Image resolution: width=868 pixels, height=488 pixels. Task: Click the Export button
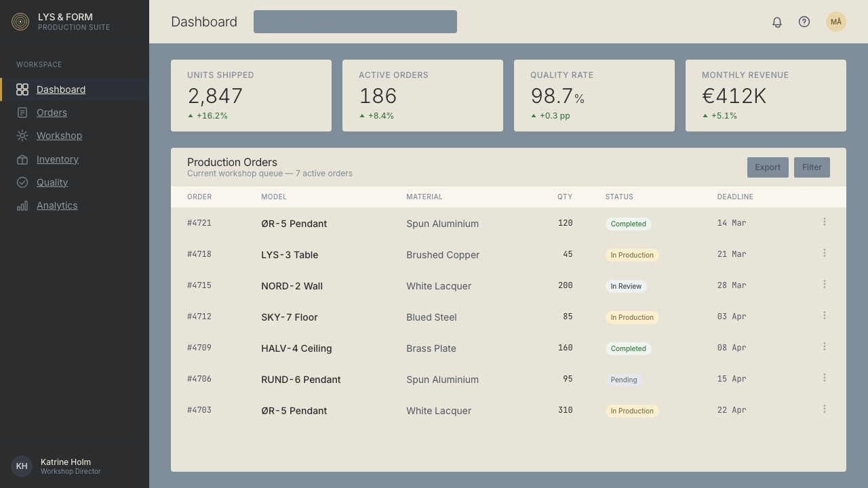(768, 167)
